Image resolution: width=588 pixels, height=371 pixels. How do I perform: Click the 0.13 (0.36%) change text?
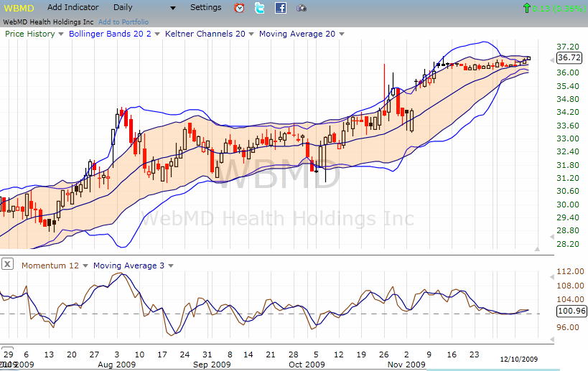(x=559, y=8)
